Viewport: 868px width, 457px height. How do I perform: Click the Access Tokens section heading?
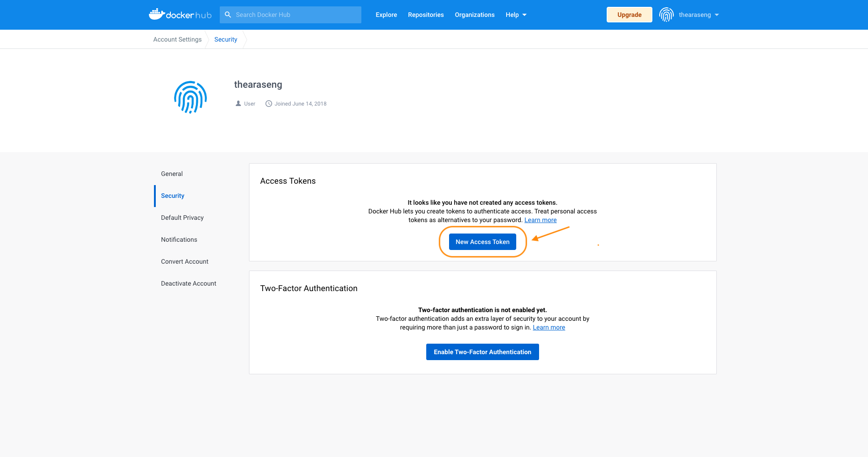click(x=288, y=181)
